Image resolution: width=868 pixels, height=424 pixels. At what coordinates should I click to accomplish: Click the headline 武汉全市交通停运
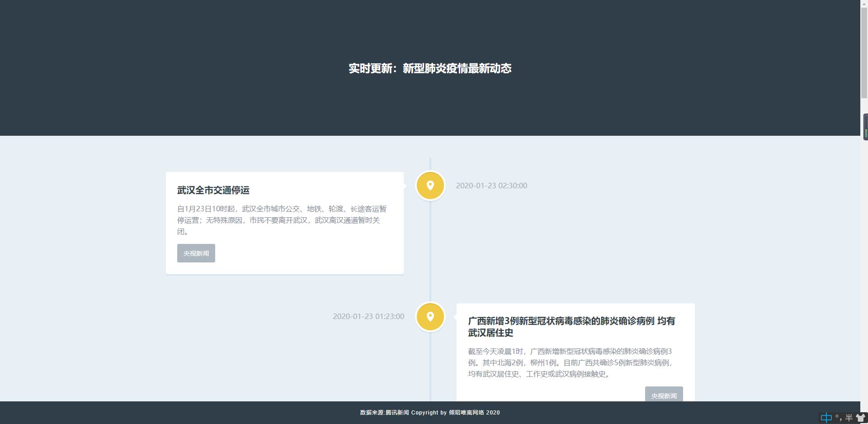click(x=213, y=191)
